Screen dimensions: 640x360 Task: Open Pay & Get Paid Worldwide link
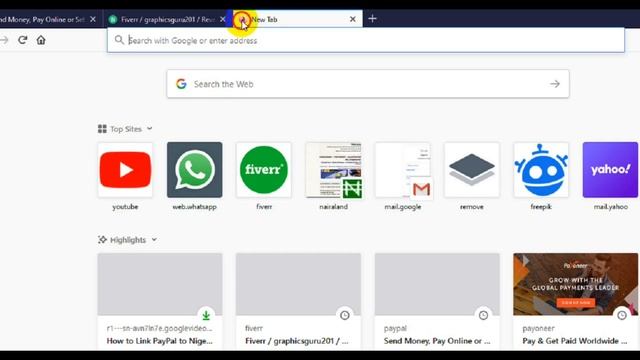(575, 341)
